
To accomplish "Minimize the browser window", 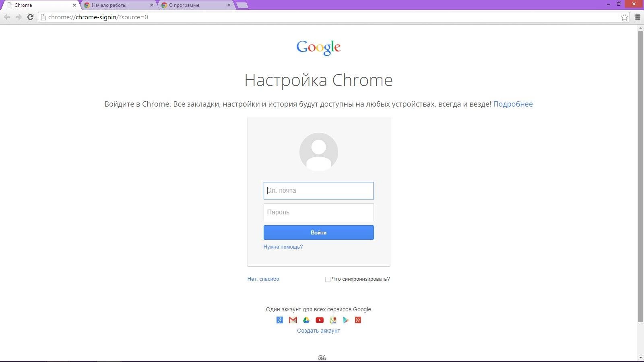I will [609, 4].
